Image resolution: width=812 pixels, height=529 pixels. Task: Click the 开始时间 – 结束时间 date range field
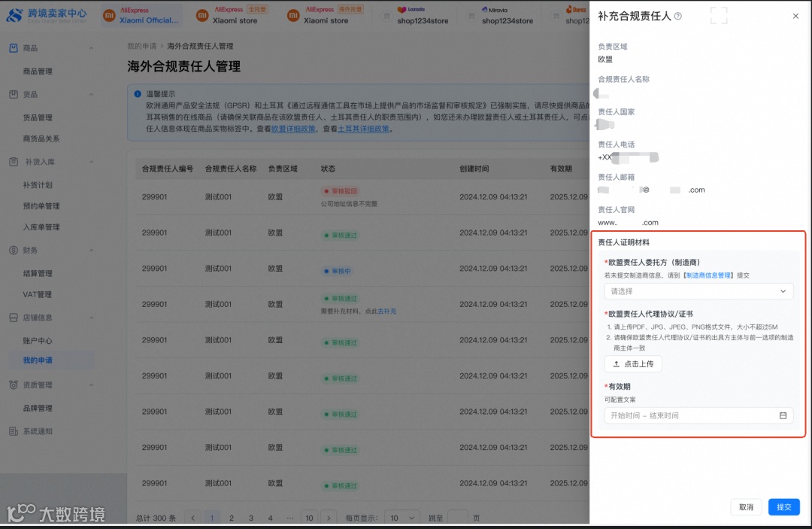coord(698,415)
